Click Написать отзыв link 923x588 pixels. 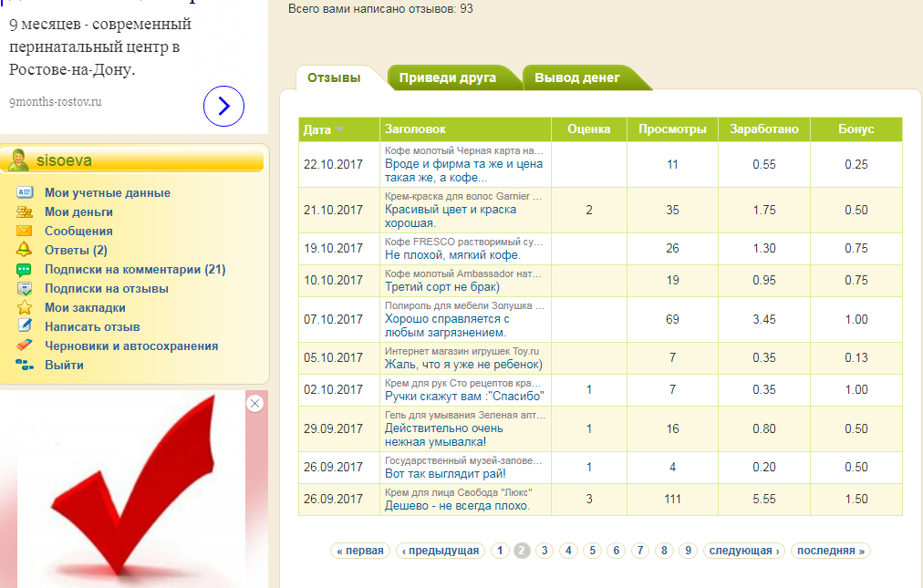pyautogui.click(x=92, y=326)
